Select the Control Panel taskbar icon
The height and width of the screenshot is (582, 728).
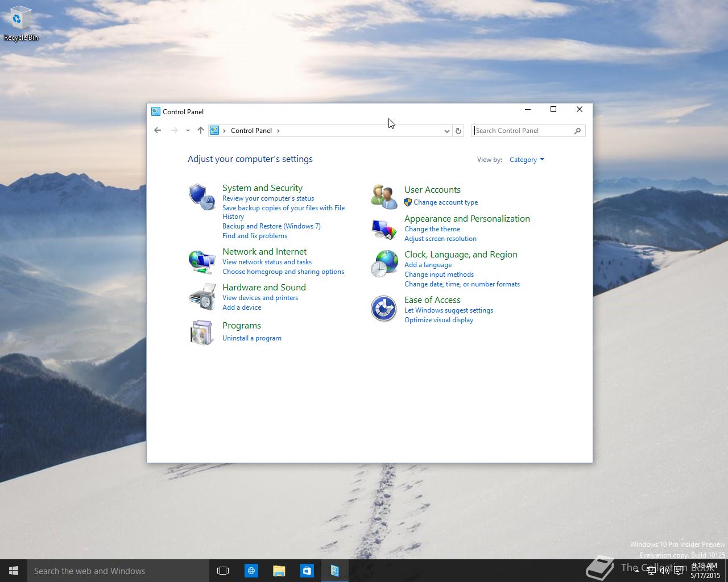(334, 571)
